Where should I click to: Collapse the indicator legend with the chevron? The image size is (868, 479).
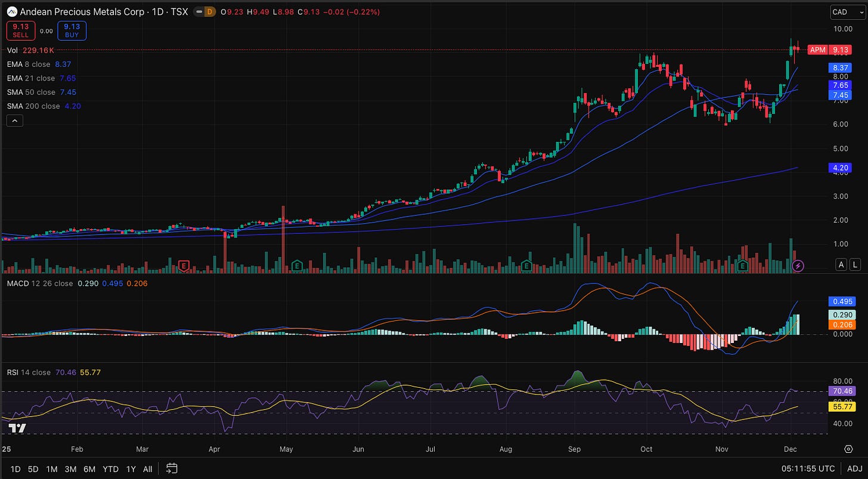click(15, 120)
